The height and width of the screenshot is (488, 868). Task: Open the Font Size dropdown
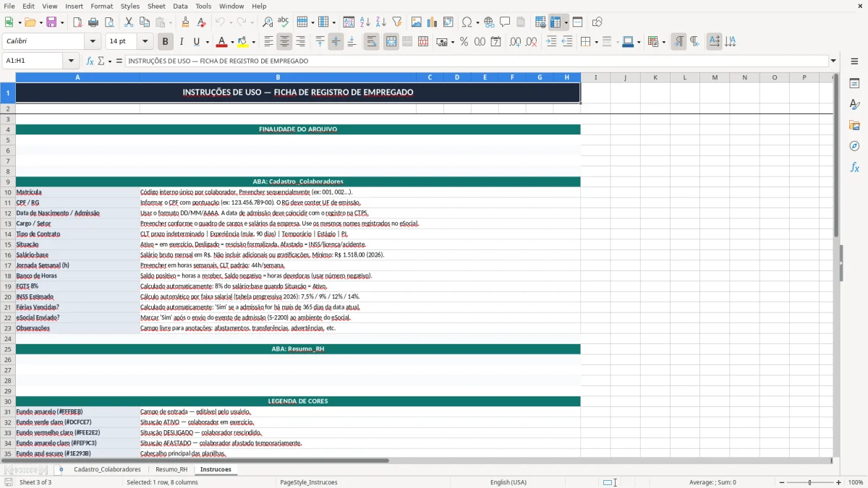[x=145, y=42]
